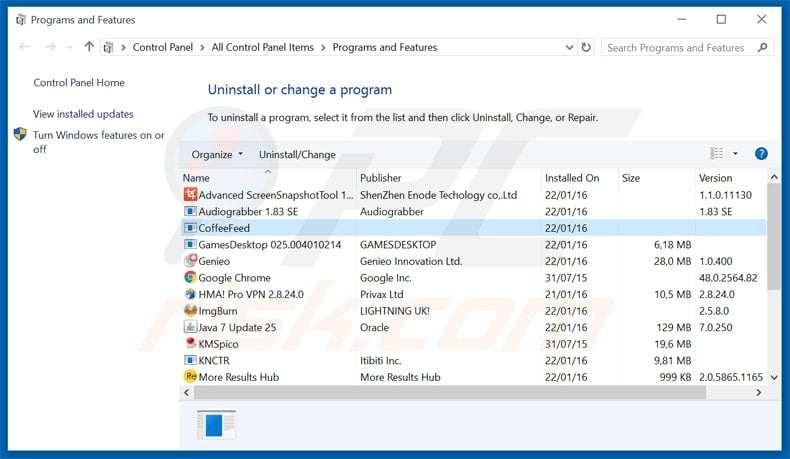
Task: Go up one folder level arrow
Action: [89, 47]
